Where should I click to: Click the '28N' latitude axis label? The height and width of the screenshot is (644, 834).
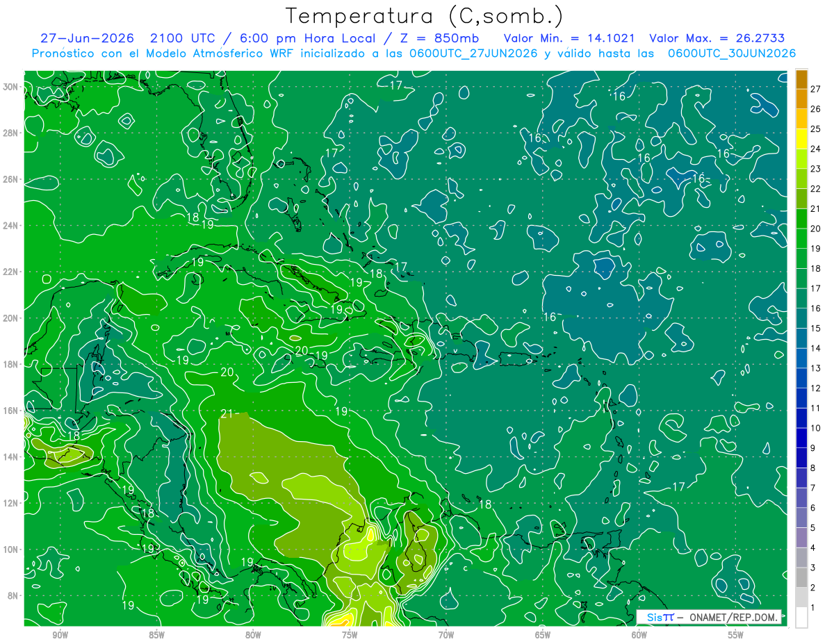coord(10,133)
